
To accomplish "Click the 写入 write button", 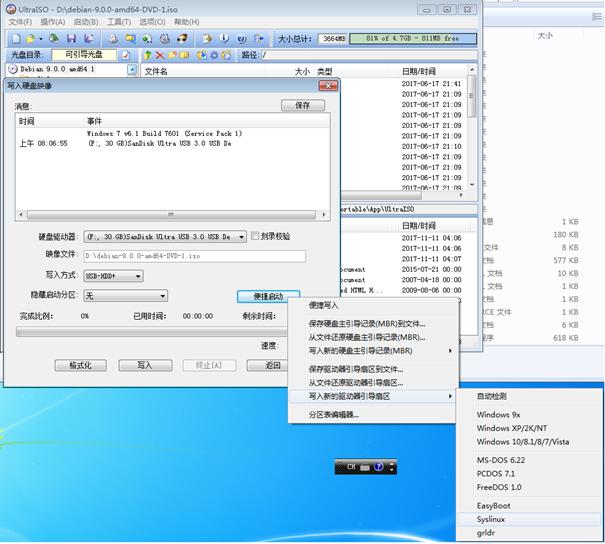I will click(145, 365).
